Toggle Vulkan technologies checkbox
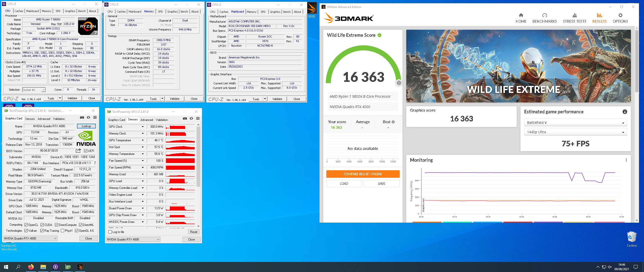644x272 pixels. click(x=26, y=230)
